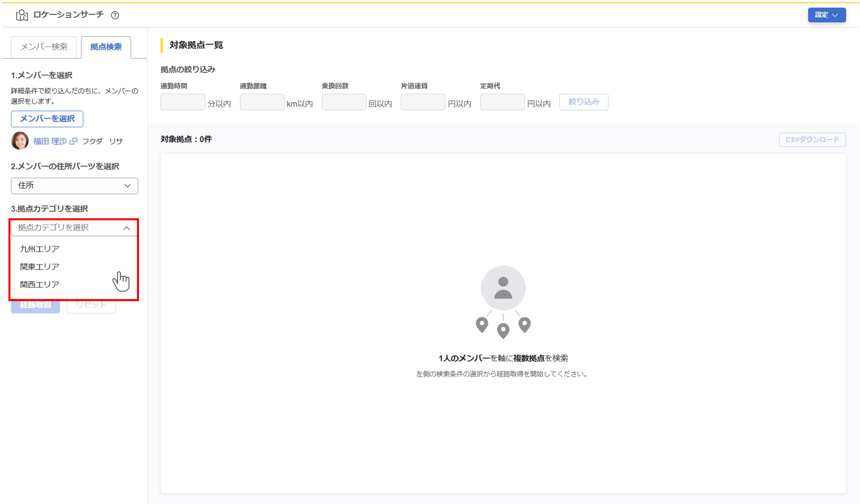The width and height of the screenshot is (860, 504).
Task: Open the 設定 dropdown button
Action: pos(827,15)
